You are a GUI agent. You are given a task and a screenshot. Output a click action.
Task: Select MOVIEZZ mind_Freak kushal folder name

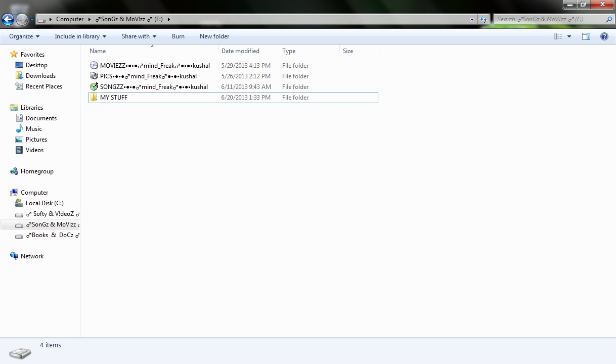pos(155,66)
